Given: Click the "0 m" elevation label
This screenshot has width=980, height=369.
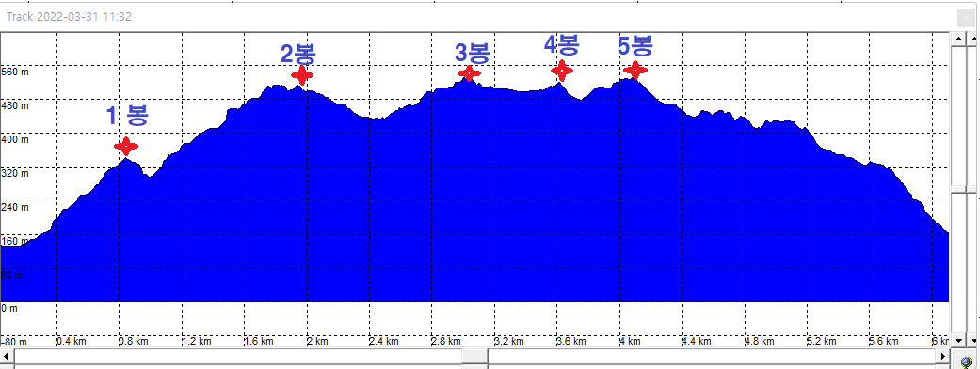Looking at the screenshot, I should [x=9, y=309].
